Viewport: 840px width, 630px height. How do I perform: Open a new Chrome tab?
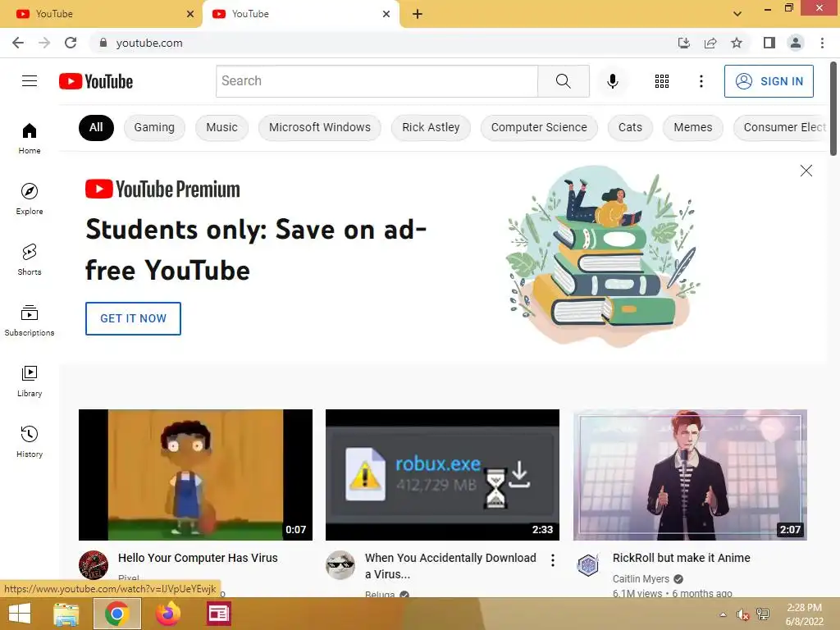[418, 14]
